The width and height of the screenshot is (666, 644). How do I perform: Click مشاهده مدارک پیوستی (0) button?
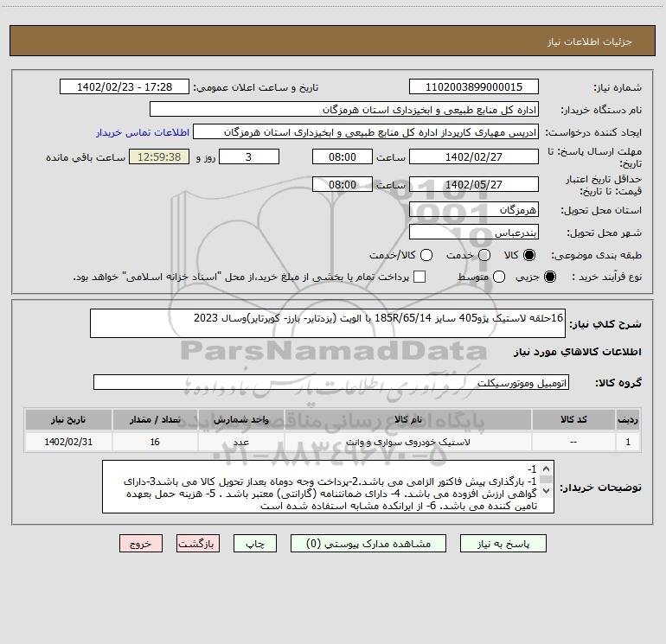tap(368, 544)
